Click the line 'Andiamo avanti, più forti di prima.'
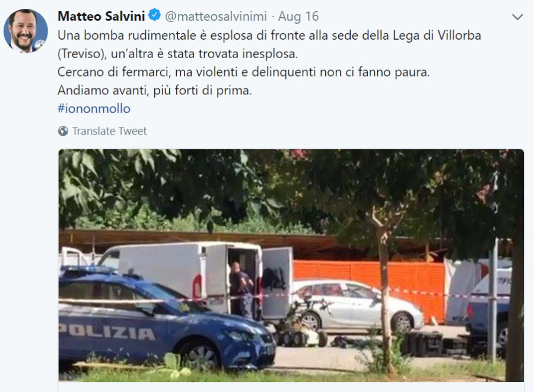The height and width of the screenshot is (392, 534). [155, 90]
